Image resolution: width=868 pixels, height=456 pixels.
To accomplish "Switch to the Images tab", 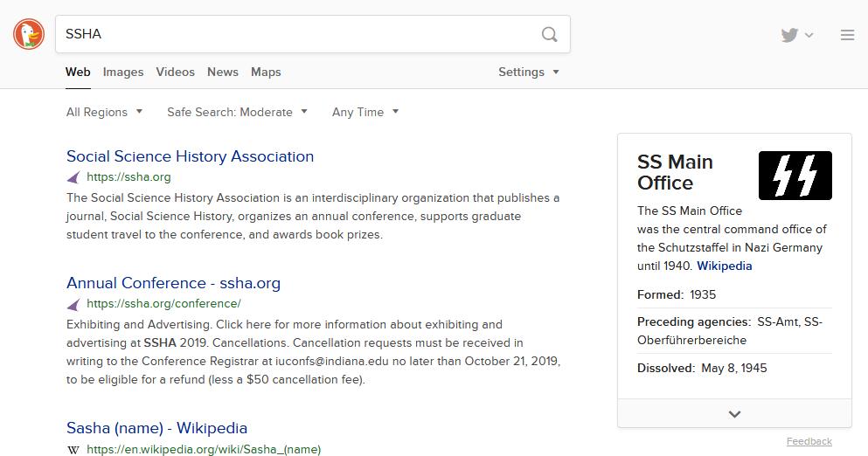I will click(x=123, y=72).
